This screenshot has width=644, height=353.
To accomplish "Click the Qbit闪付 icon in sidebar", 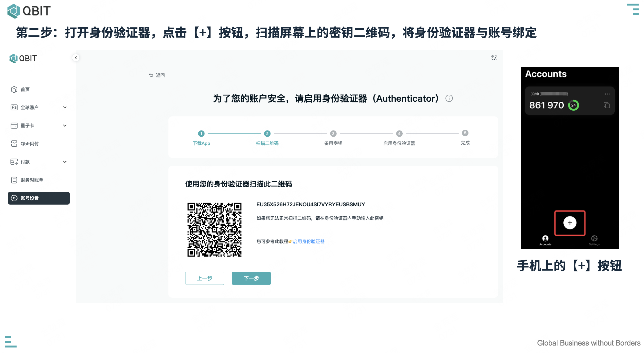I will coord(14,144).
